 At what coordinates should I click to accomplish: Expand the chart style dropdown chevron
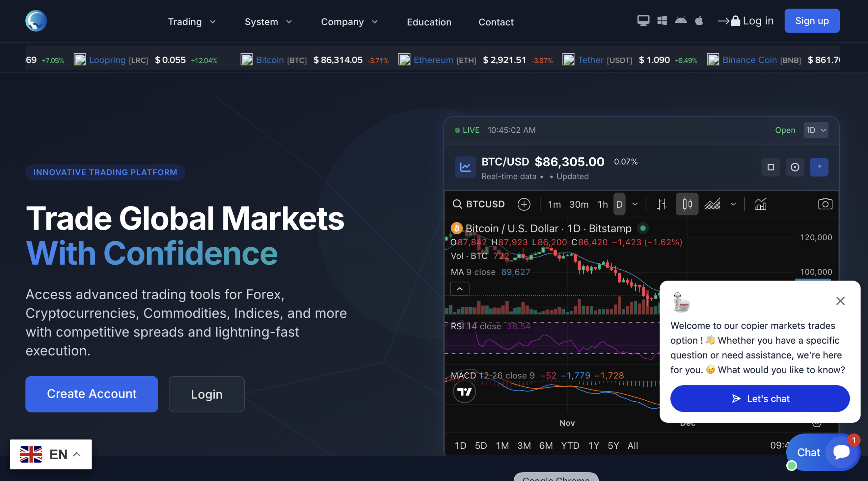733,204
